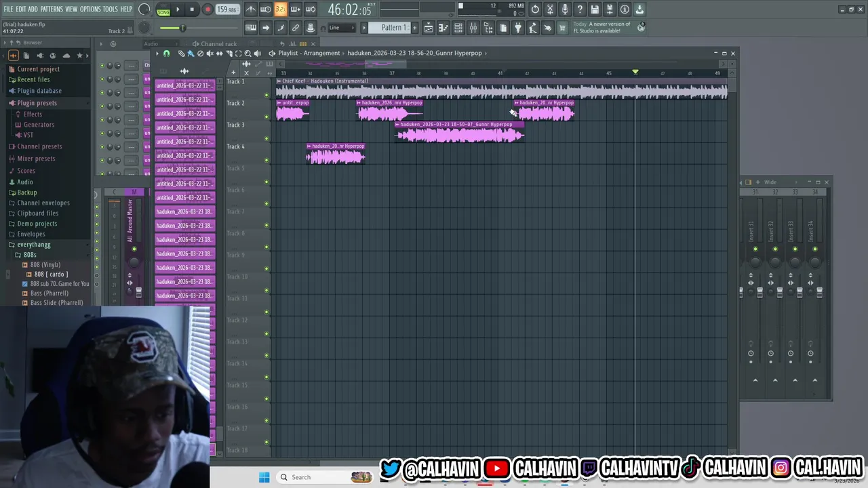
Task: Toggle the metronome icon
Action: (x=251, y=9)
